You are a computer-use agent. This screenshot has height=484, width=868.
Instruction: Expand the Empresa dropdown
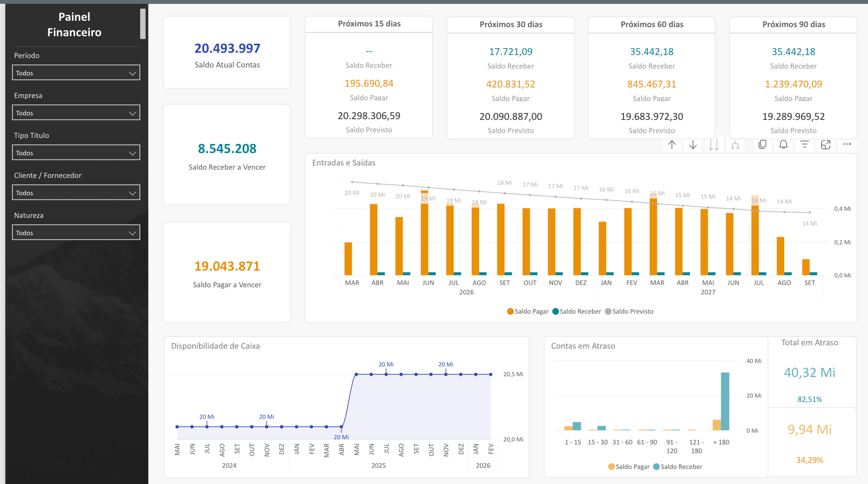tap(76, 113)
